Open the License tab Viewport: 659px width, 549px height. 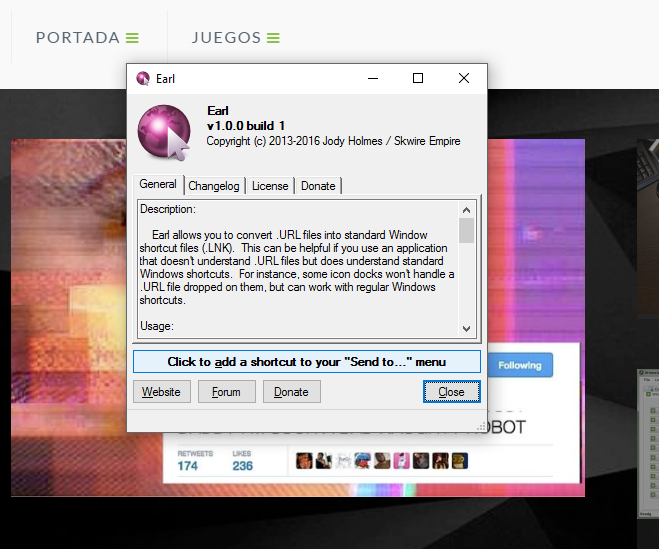click(x=270, y=186)
